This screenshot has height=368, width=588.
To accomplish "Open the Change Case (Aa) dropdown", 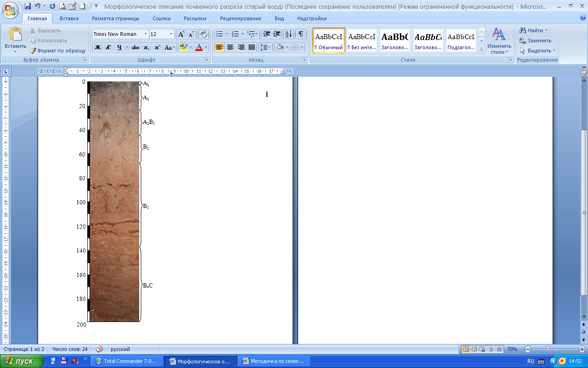I will 170,47.
